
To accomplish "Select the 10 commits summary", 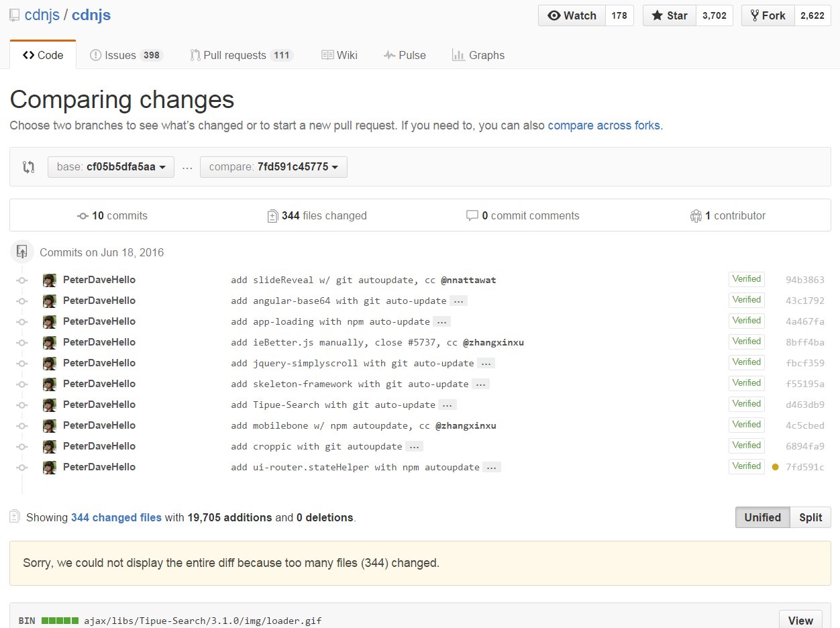I will pyautogui.click(x=113, y=216).
